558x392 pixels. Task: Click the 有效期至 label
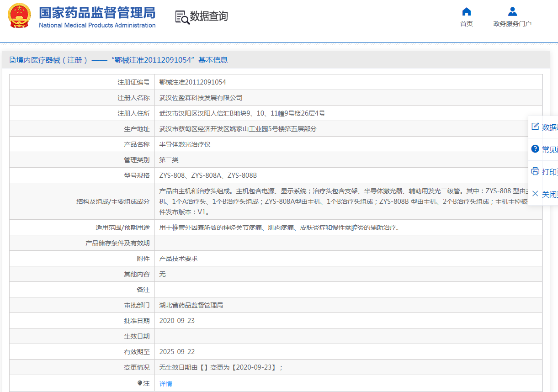(137, 352)
